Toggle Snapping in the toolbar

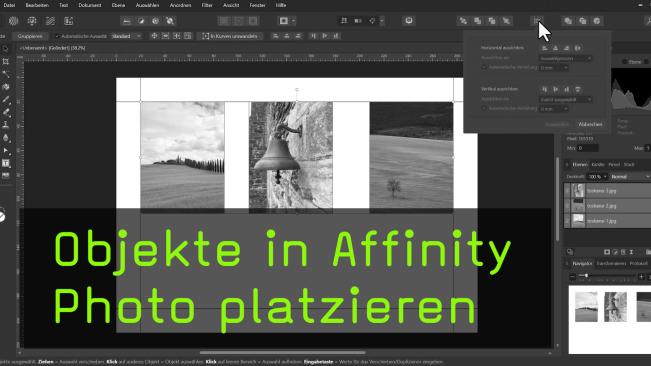pyautogui.click(x=372, y=21)
